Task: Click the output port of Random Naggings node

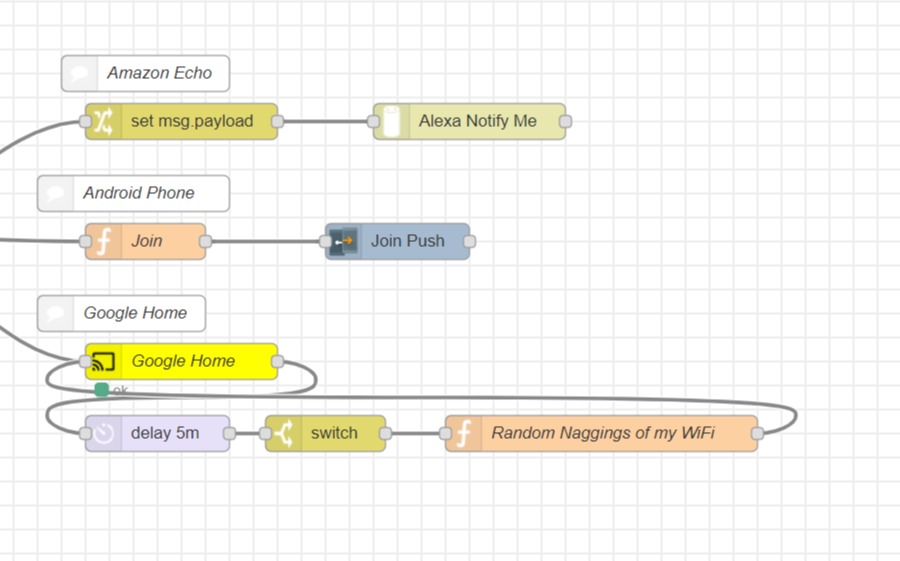Action: click(758, 434)
